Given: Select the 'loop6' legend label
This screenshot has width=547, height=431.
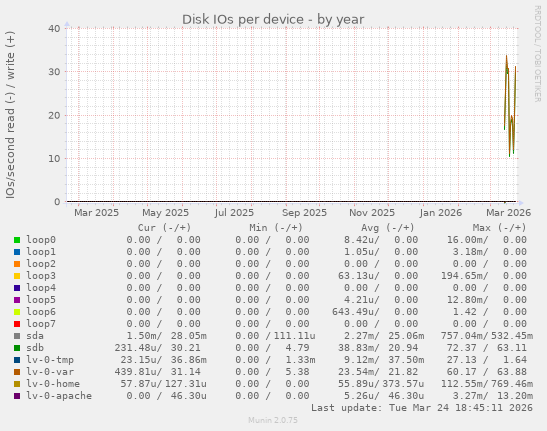Looking at the screenshot, I should (x=41, y=312).
